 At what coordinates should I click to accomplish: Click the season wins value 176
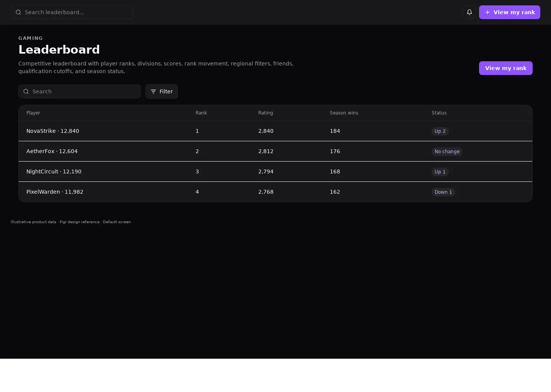335,151
